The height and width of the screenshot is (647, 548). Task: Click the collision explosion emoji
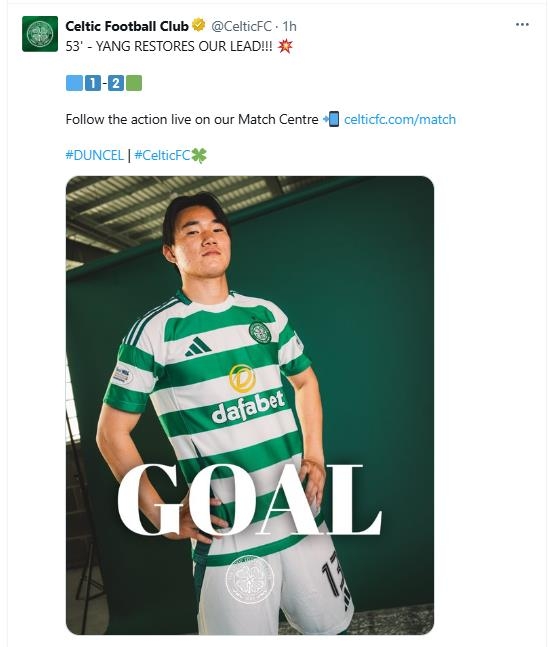pyautogui.click(x=285, y=46)
